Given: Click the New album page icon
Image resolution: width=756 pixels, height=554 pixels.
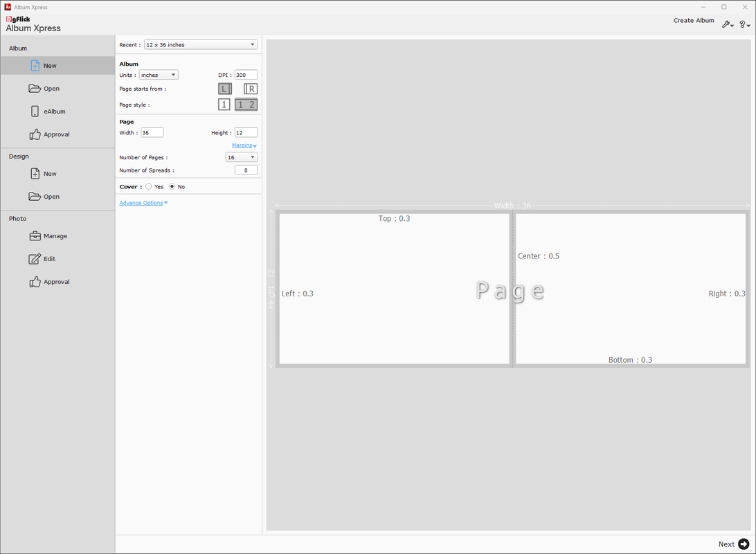Looking at the screenshot, I should (x=35, y=66).
